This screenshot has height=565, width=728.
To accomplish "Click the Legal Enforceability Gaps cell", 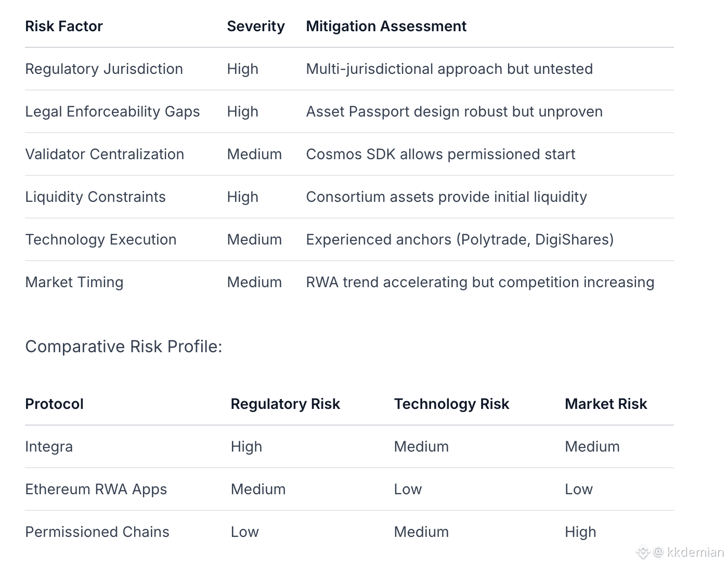I will pos(112,112).
